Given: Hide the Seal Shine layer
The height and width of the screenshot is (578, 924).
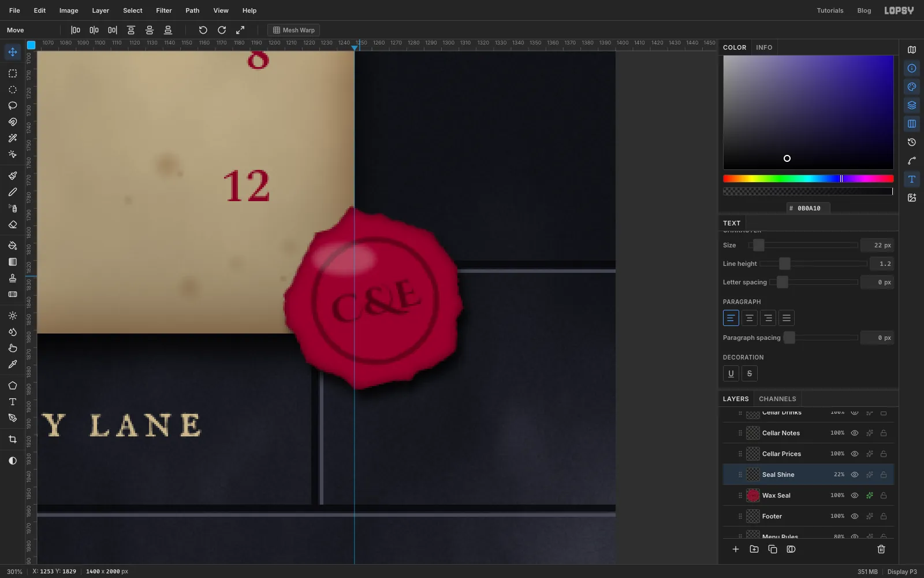Looking at the screenshot, I should [x=855, y=475].
